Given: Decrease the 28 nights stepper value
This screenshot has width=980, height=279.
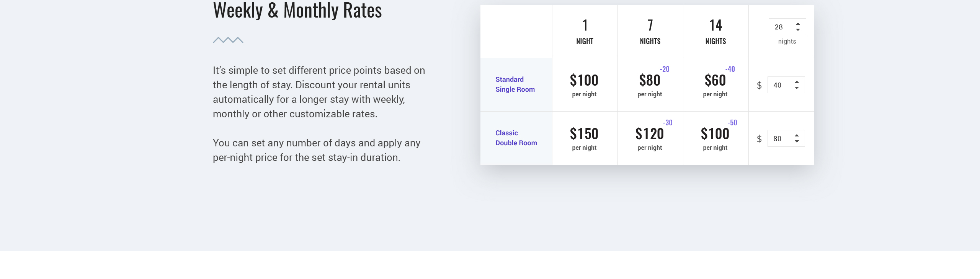Looking at the screenshot, I should [x=798, y=29].
